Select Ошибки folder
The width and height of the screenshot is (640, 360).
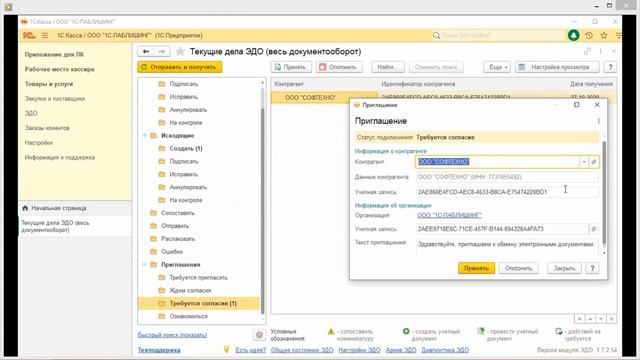[x=172, y=251]
